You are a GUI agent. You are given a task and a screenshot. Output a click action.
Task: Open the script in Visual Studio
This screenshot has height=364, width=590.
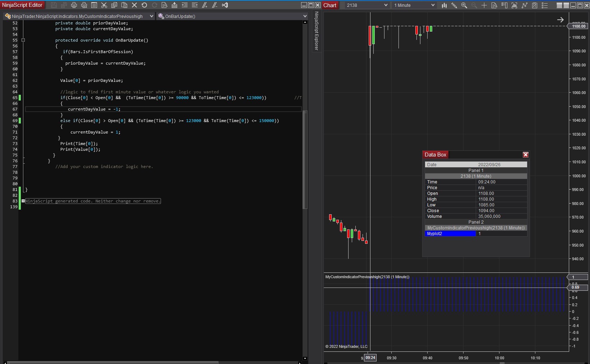pos(225,5)
